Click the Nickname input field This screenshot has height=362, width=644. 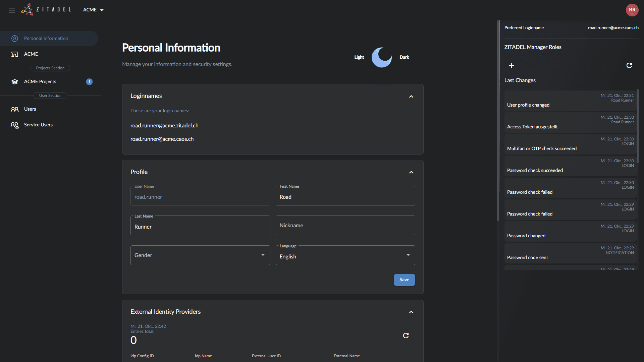345,226
